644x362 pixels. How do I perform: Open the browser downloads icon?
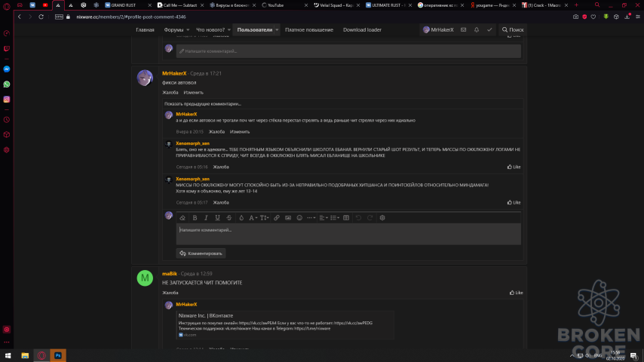pos(627,17)
